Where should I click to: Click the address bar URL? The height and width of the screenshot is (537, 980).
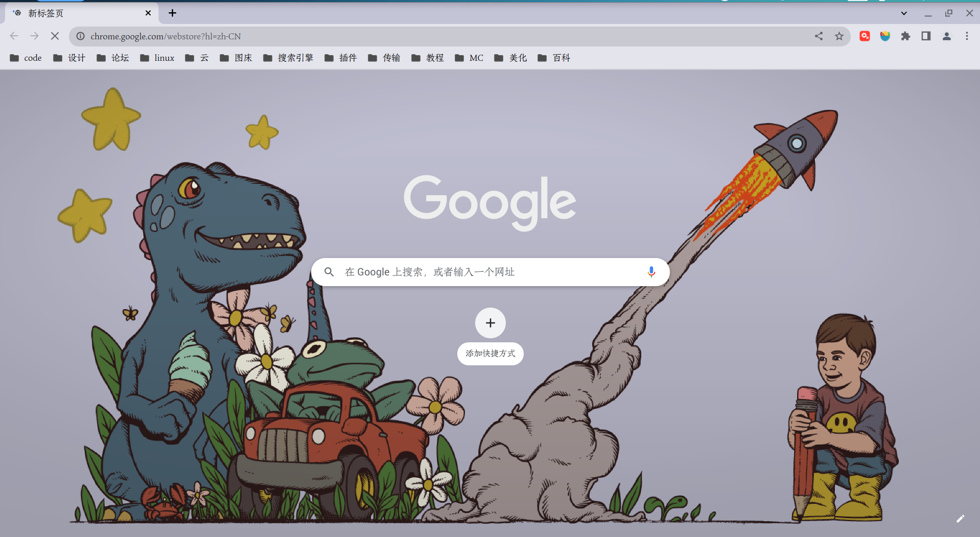pos(166,36)
